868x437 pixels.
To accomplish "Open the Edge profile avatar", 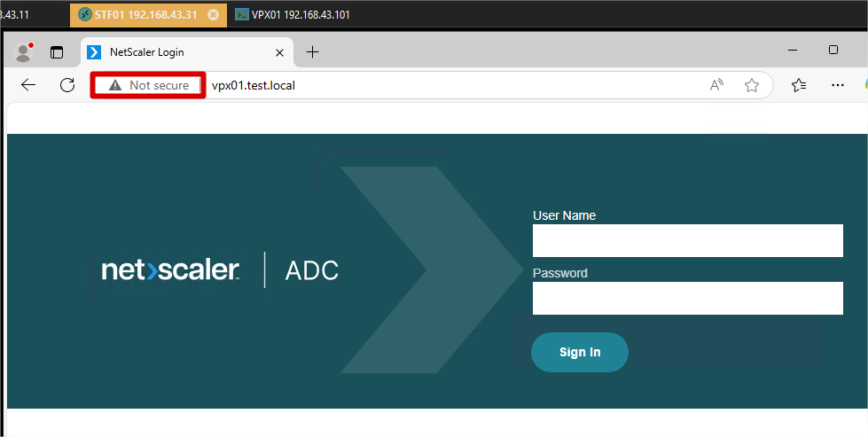I will click(x=23, y=52).
